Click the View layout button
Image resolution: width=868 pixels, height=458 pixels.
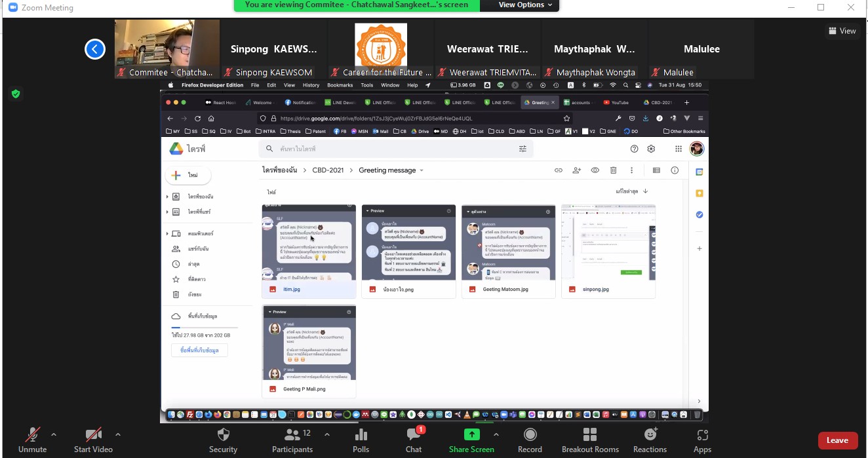coord(842,31)
